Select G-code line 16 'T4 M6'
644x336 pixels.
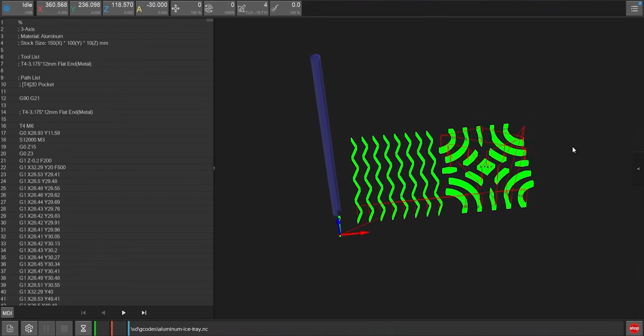(27, 126)
